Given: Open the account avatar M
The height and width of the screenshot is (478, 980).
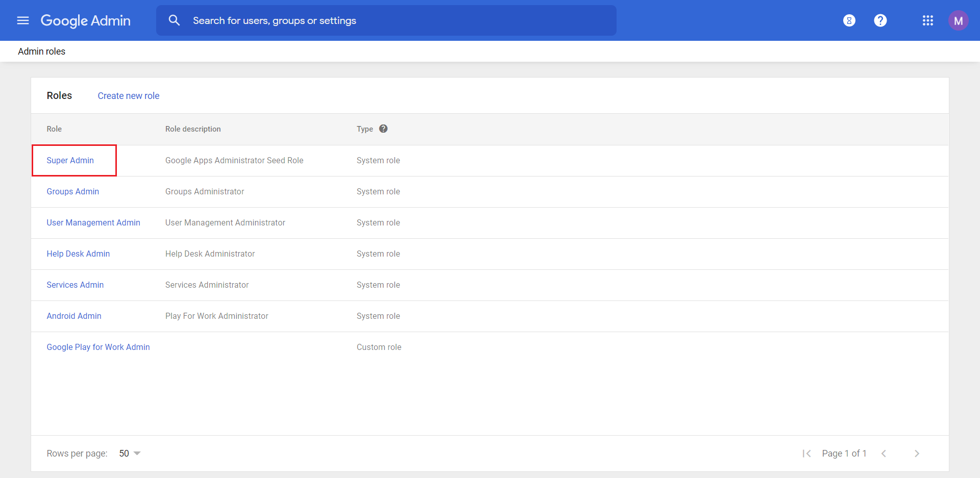Looking at the screenshot, I should [958, 20].
